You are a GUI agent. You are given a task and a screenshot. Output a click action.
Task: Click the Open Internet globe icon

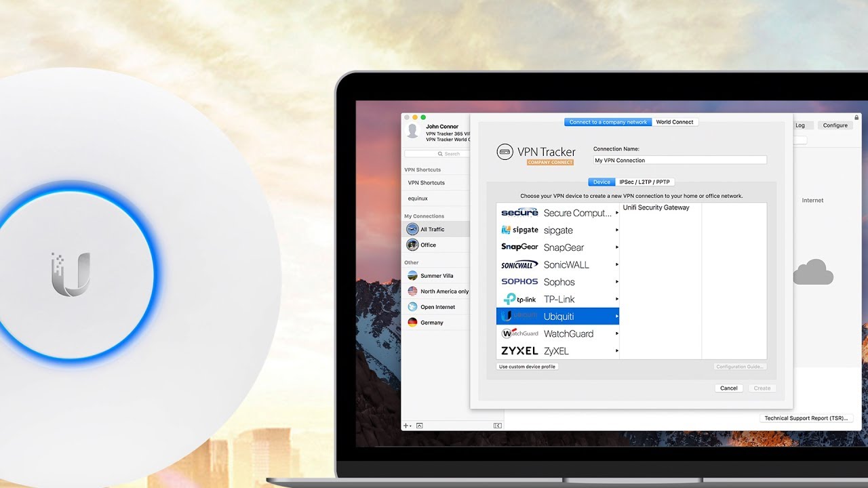[412, 307]
